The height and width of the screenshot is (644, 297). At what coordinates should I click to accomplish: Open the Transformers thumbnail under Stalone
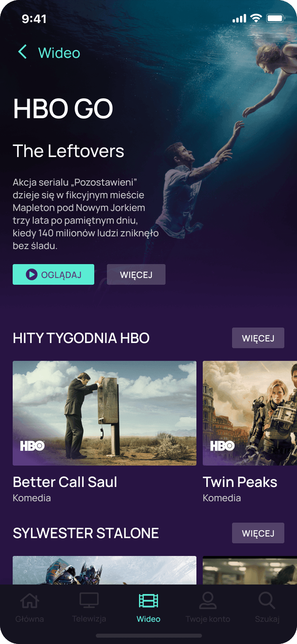pos(105,570)
